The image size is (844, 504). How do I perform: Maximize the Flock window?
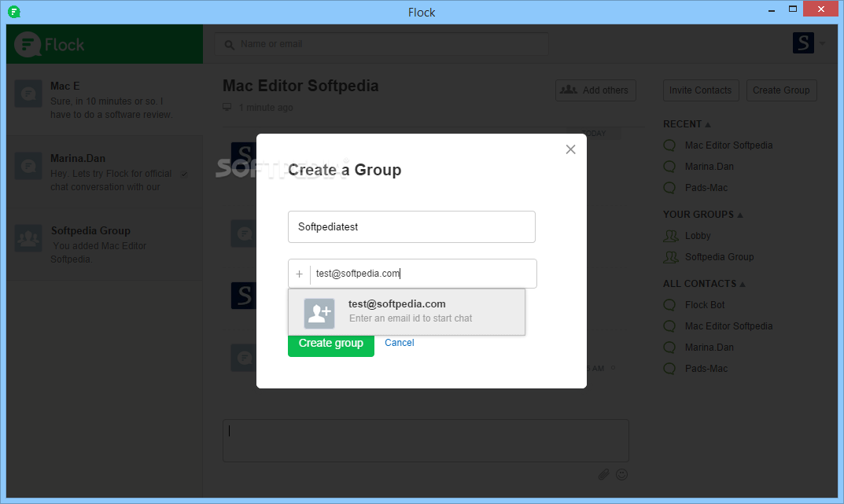793,9
